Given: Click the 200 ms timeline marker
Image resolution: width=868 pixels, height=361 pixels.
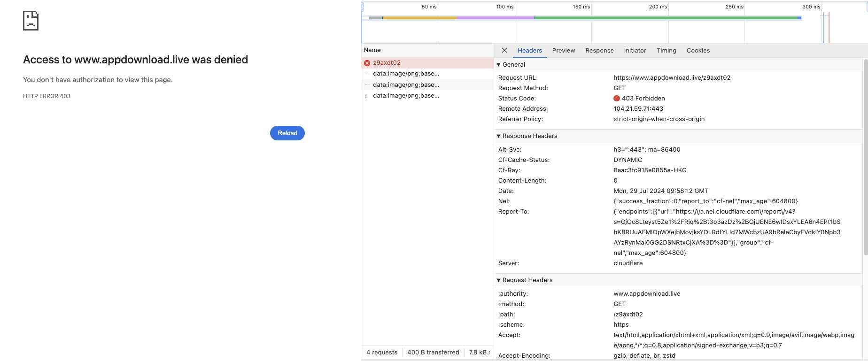Looking at the screenshot, I should point(658,7).
